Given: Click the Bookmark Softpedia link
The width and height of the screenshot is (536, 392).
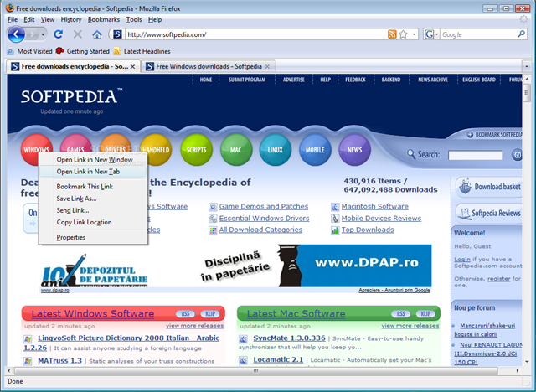Looking at the screenshot, I should click(x=495, y=135).
